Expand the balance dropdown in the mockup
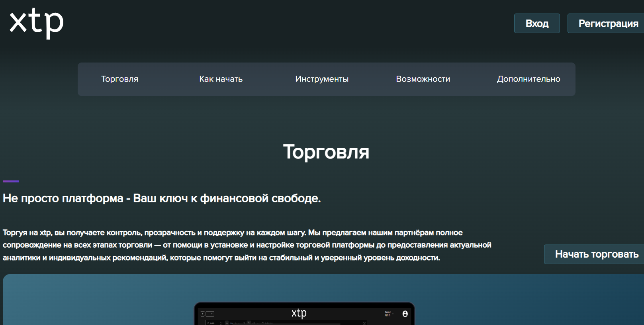Screen dimensions: 644x325 [x=389, y=314]
